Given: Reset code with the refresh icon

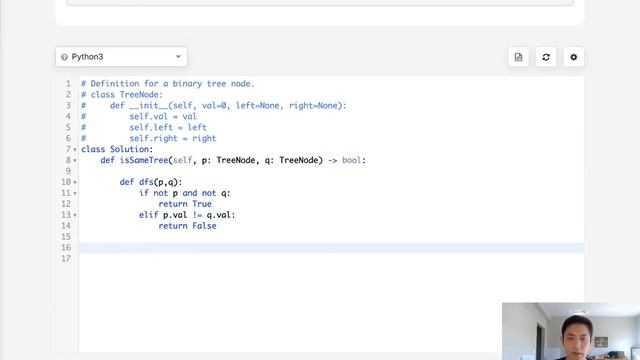Looking at the screenshot, I should tap(546, 57).
